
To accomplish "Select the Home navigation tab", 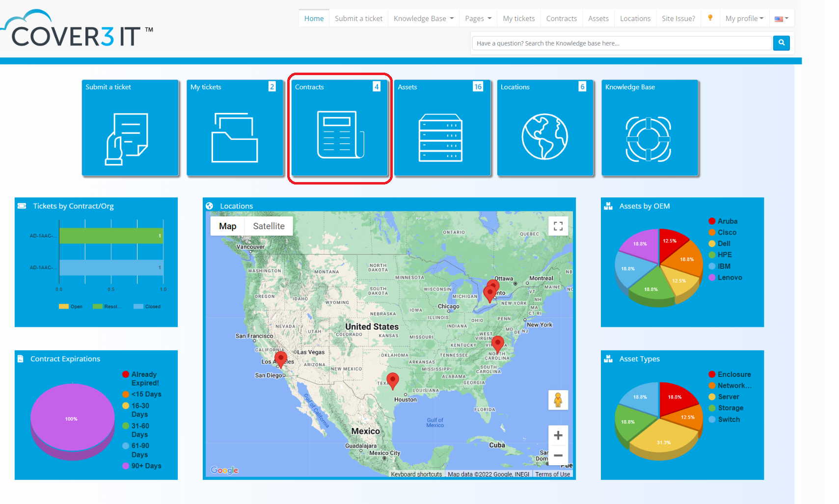I will coord(314,19).
